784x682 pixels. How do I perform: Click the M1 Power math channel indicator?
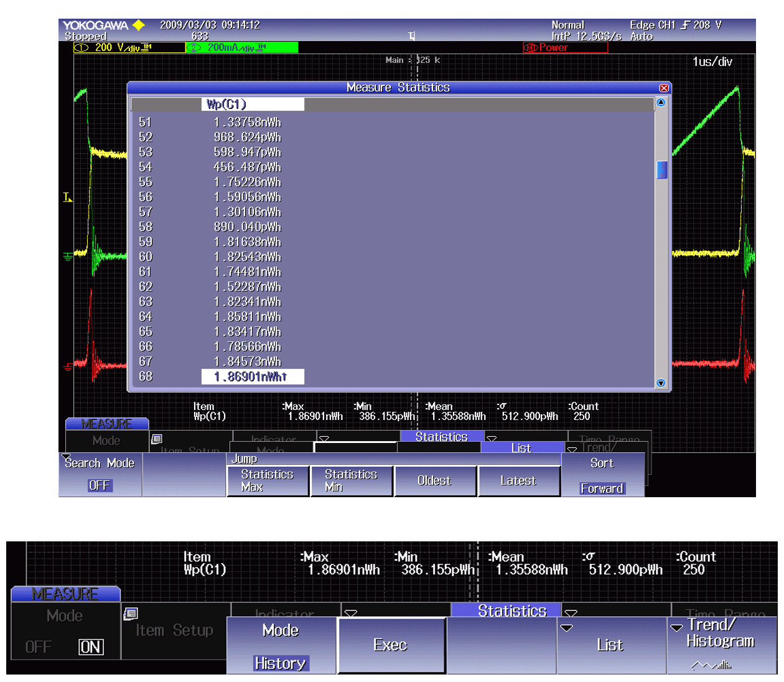(x=564, y=48)
